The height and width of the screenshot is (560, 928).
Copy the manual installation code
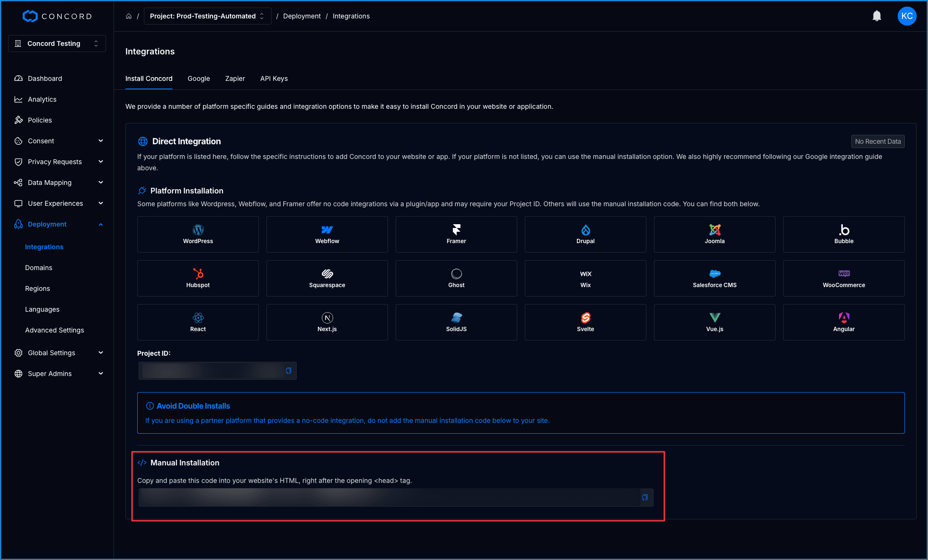(645, 498)
